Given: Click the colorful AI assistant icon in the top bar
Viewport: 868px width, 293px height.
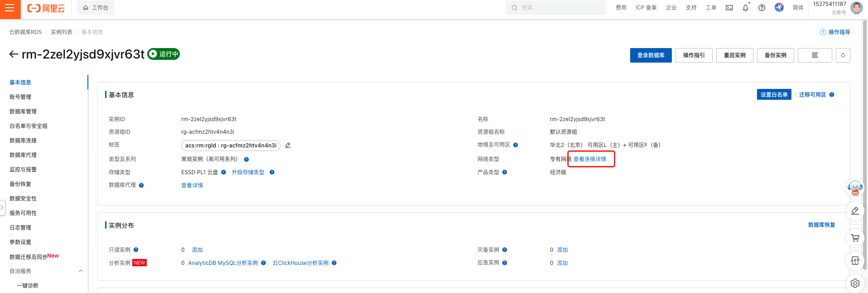Looking at the screenshot, I should [x=779, y=7].
